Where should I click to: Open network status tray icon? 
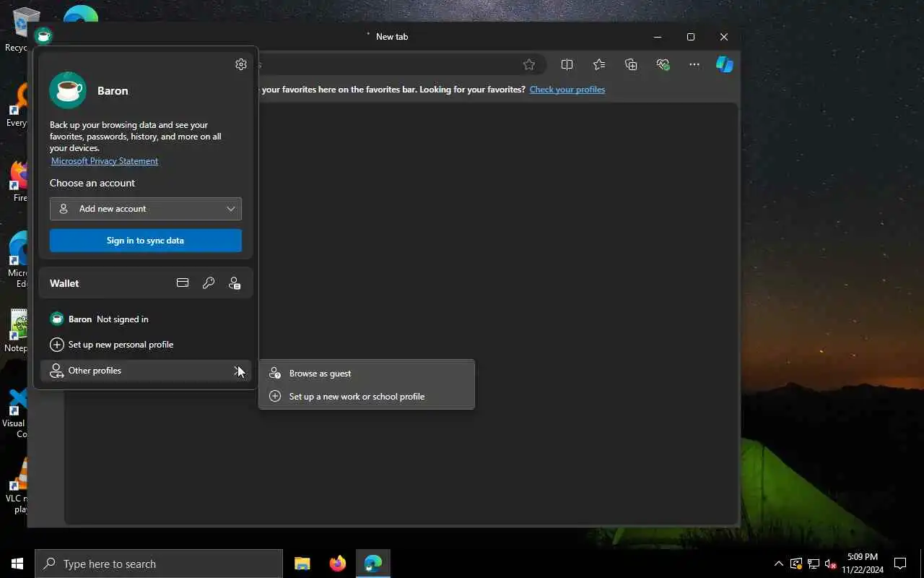coord(814,564)
